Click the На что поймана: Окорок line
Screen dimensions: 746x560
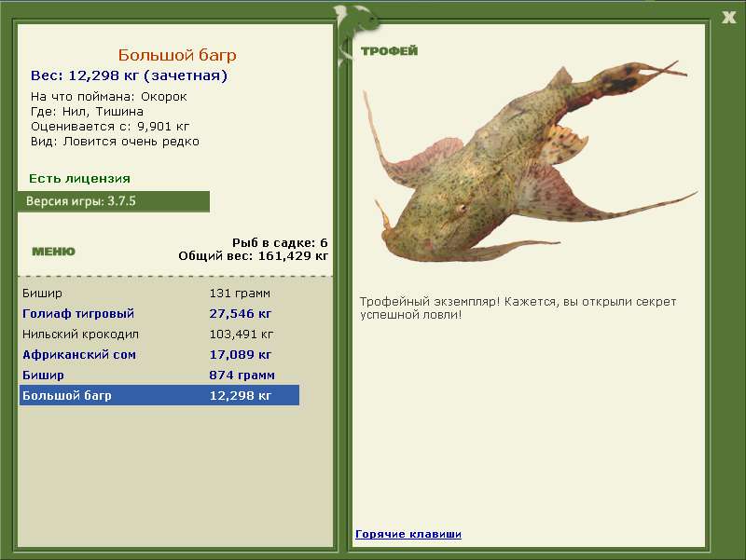coord(109,96)
